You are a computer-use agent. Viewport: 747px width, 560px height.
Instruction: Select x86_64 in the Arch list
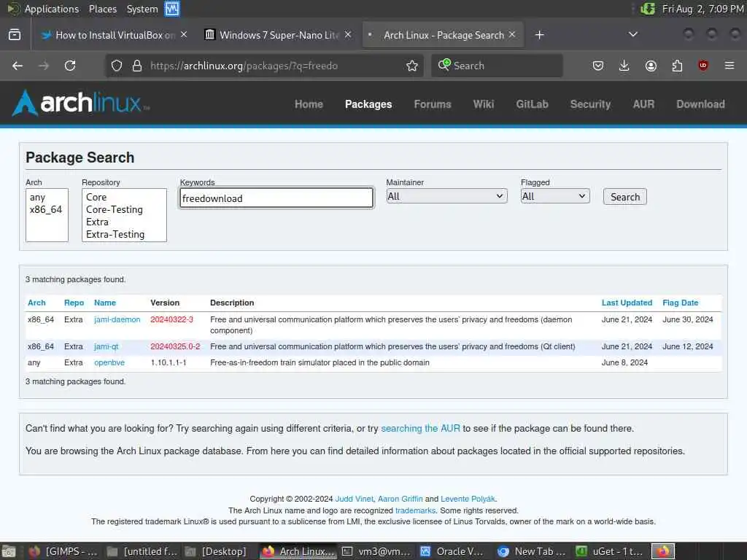pos(46,209)
